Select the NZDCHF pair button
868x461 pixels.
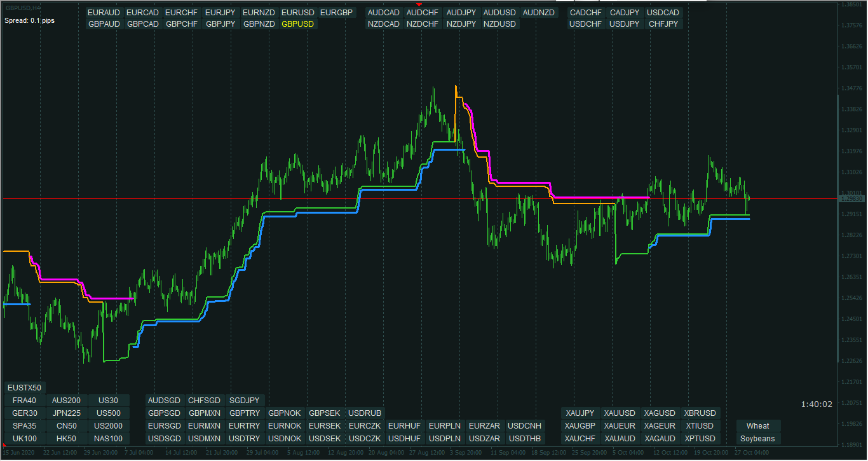pos(423,24)
